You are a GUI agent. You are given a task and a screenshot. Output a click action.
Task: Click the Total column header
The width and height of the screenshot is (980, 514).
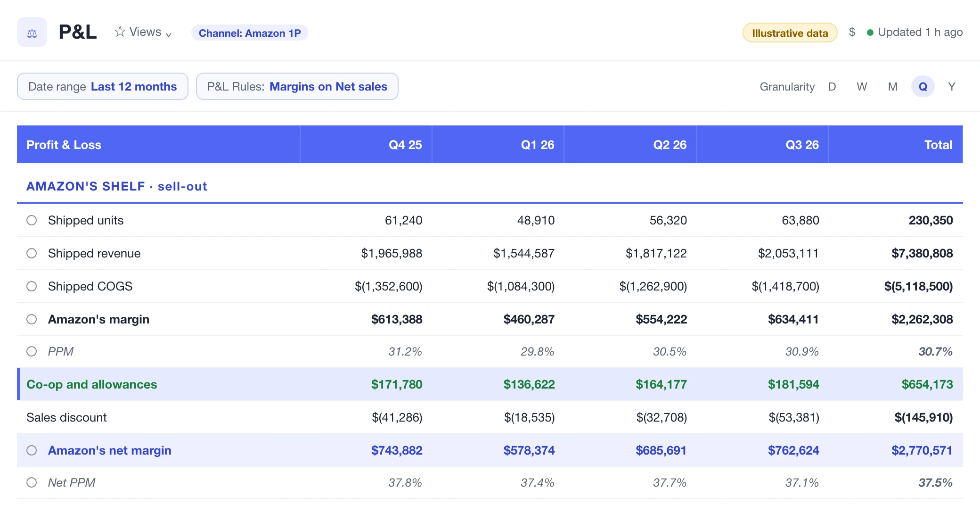coord(896,144)
